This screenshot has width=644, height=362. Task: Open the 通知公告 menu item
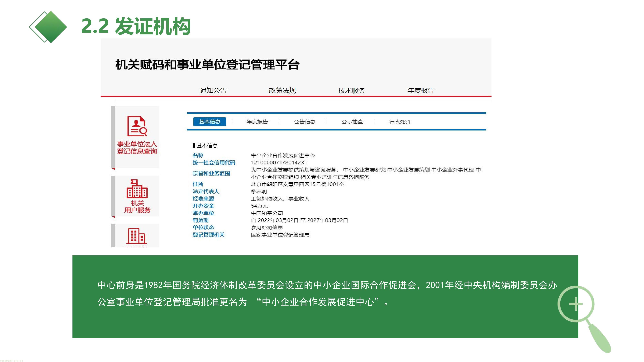[213, 90]
